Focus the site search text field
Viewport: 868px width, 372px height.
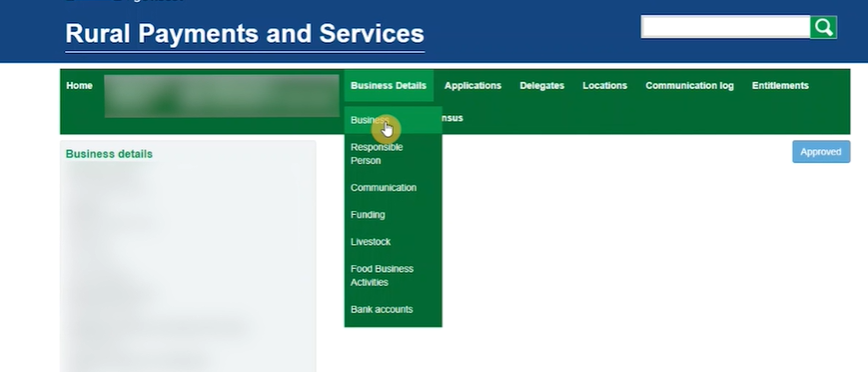[x=726, y=27]
